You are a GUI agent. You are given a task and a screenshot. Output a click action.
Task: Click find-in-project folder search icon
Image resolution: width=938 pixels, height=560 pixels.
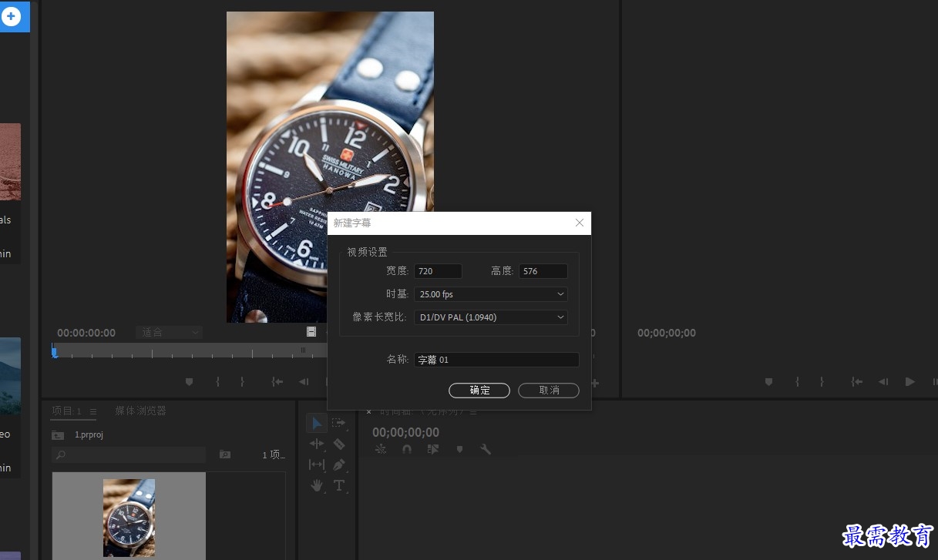(x=224, y=454)
